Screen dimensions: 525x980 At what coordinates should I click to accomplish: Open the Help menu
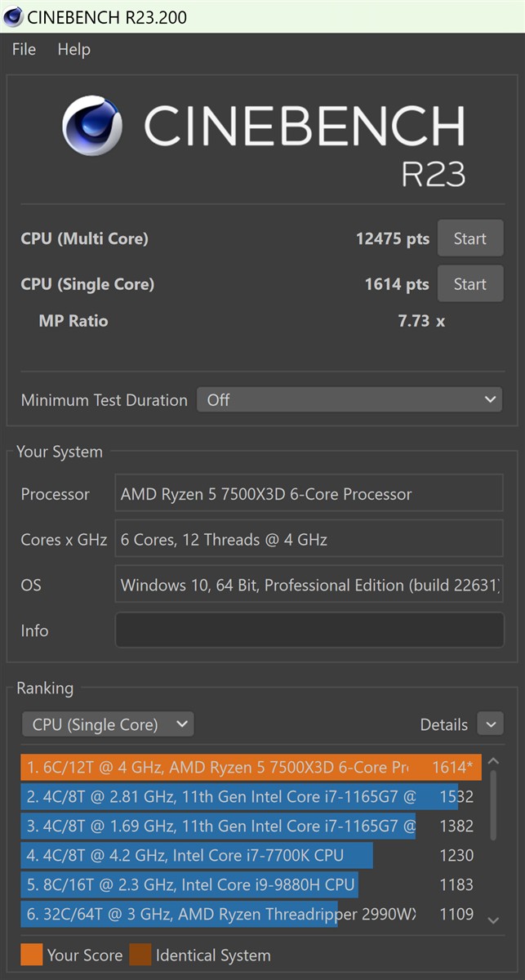(x=73, y=50)
